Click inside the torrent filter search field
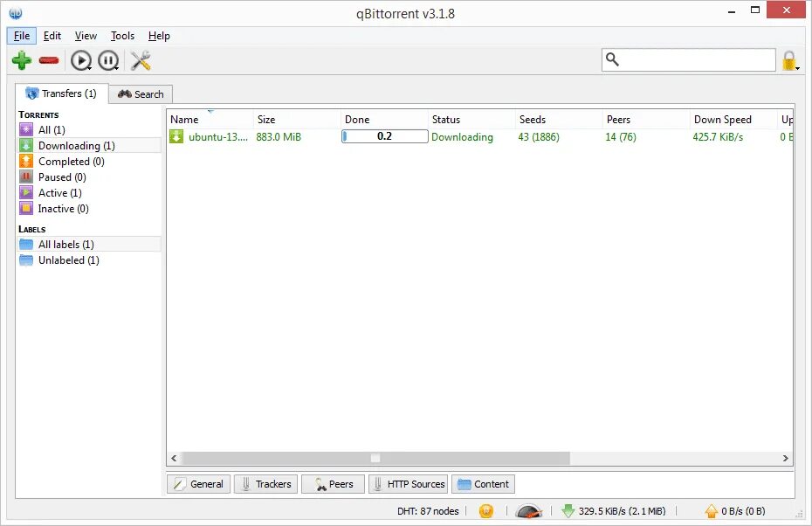 click(689, 60)
